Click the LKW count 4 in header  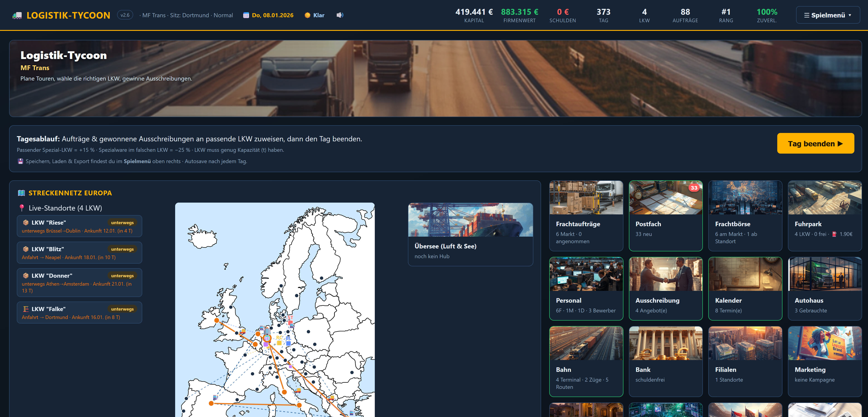[644, 12]
